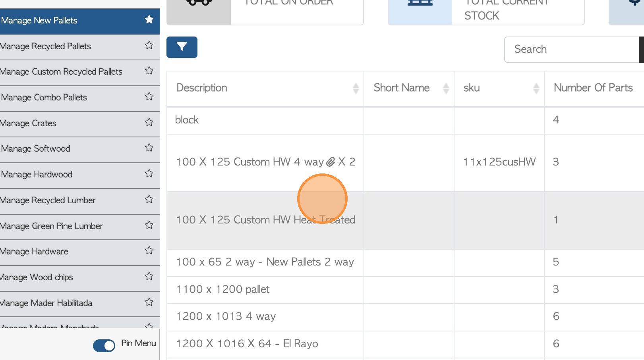Sort by sku column arrows

[536, 88]
